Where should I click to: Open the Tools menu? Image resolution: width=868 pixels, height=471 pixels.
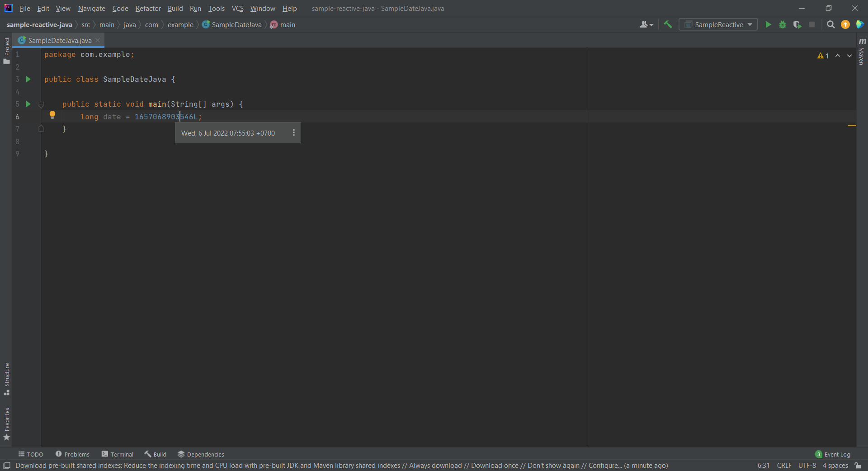217,8
